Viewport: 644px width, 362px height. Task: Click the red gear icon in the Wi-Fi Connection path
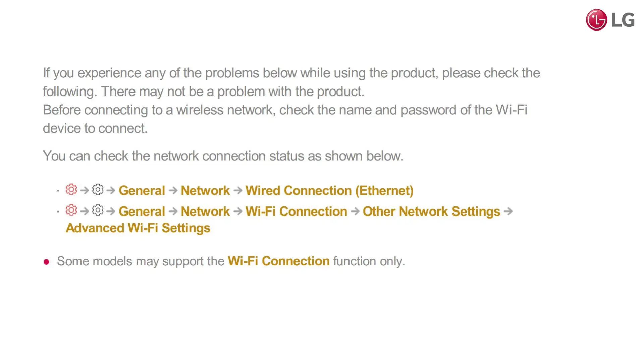(x=71, y=210)
